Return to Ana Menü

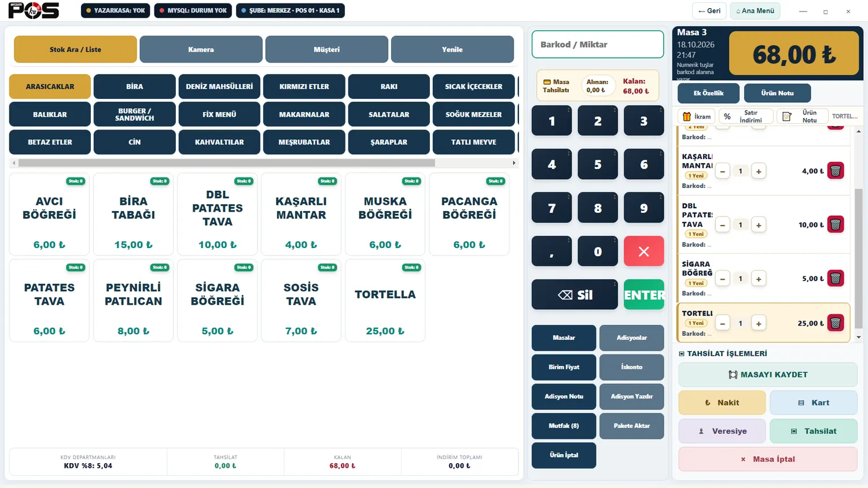coord(755,11)
